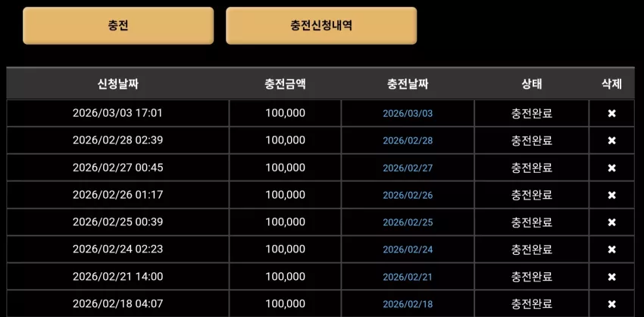
Task: Open the 충전 tab button
Action: click(118, 26)
